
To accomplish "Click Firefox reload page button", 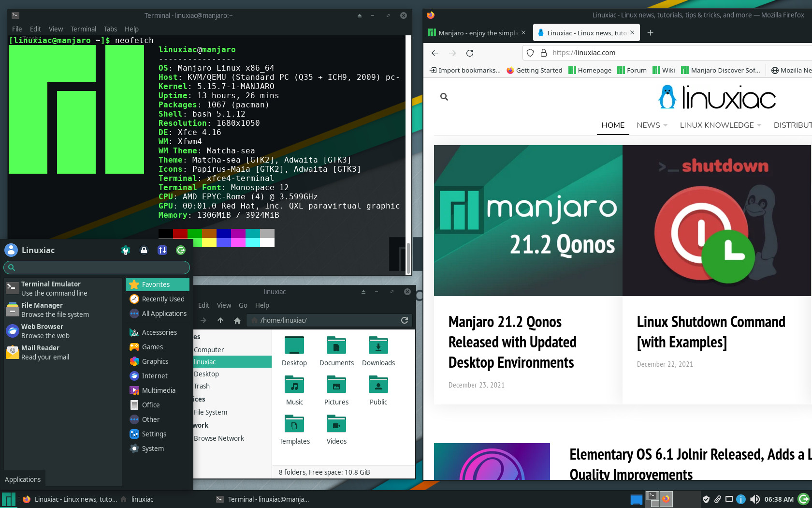I will pos(470,53).
